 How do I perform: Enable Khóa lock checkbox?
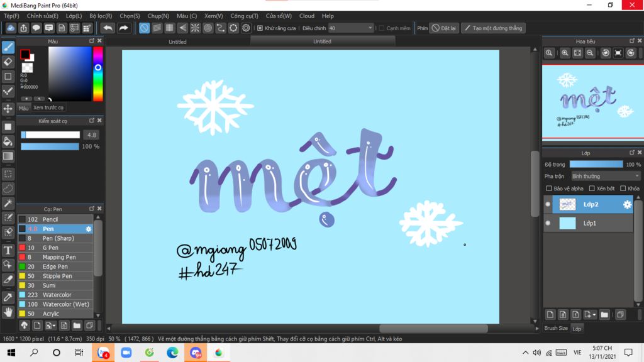click(623, 189)
